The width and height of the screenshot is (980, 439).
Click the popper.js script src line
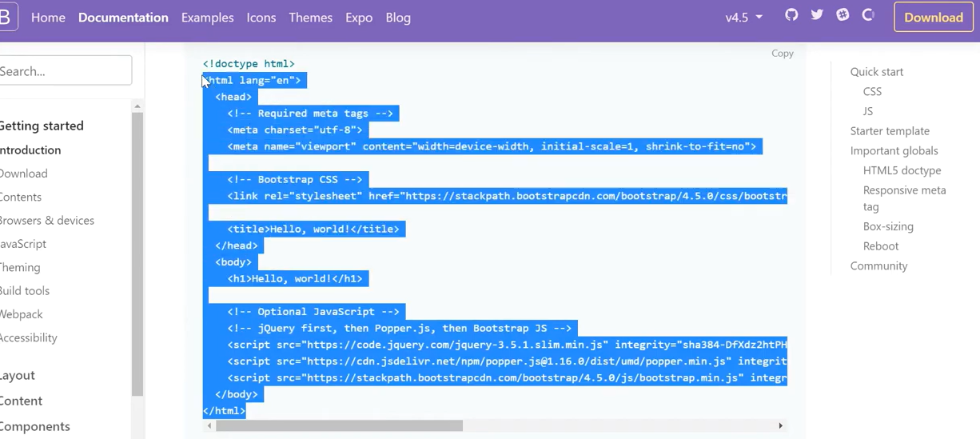coord(507,361)
